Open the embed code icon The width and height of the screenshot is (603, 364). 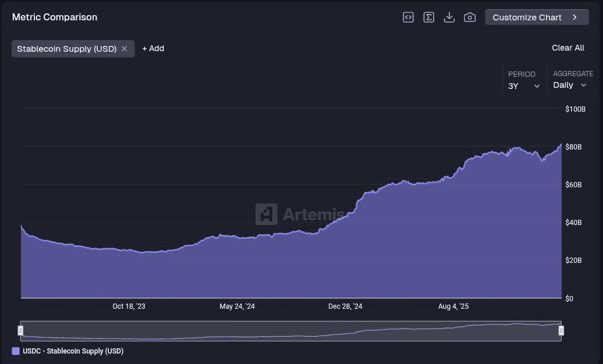coord(409,17)
